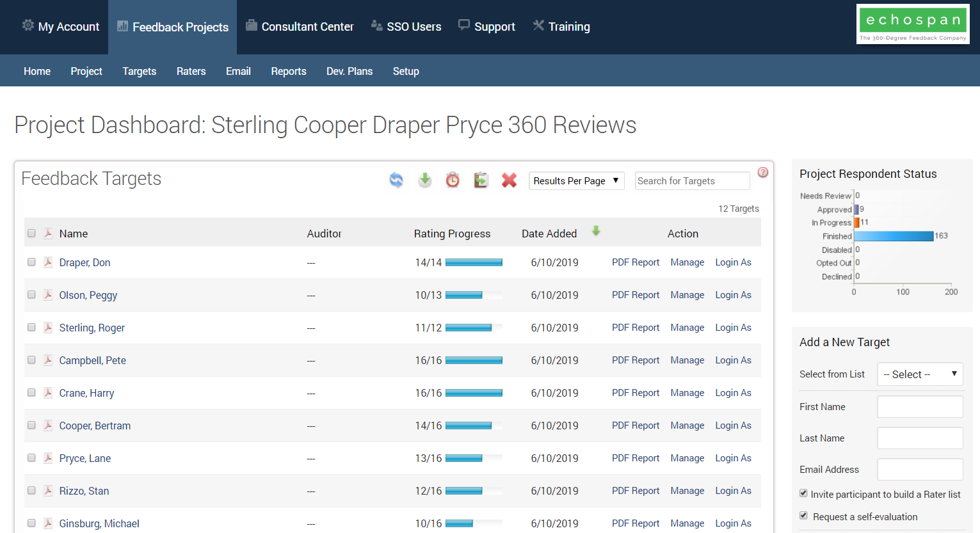Open the Support menu
The width and height of the screenshot is (980, 533).
pyautogui.click(x=487, y=26)
